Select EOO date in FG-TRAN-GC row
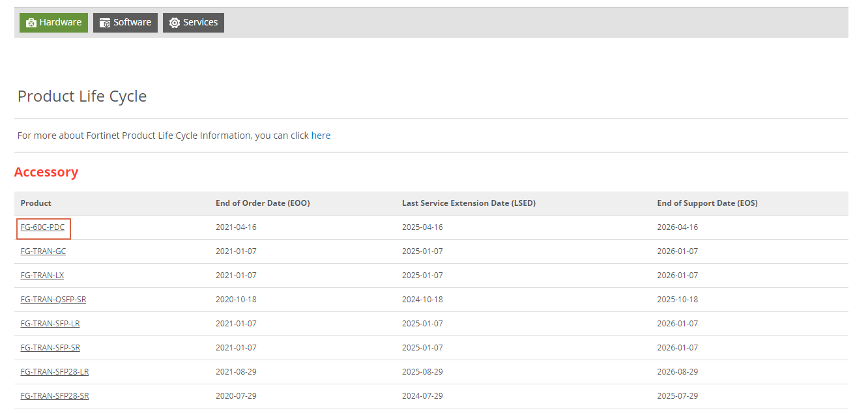This screenshot has height=413, width=868. coord(236,251)
